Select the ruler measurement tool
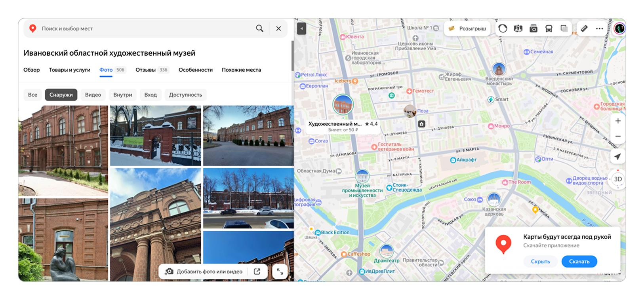 584,28
